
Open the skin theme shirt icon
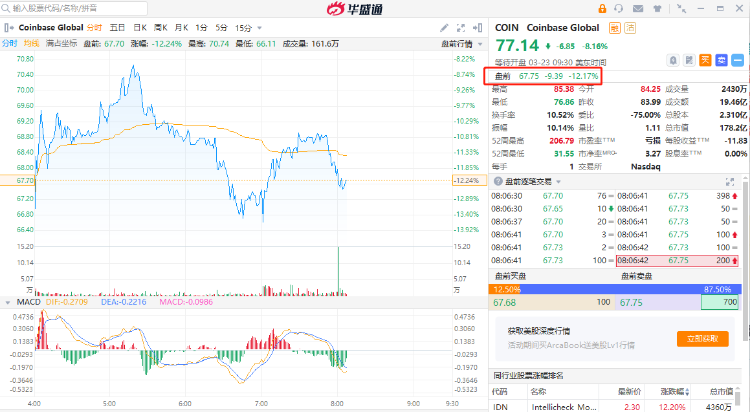coord(658,8)
